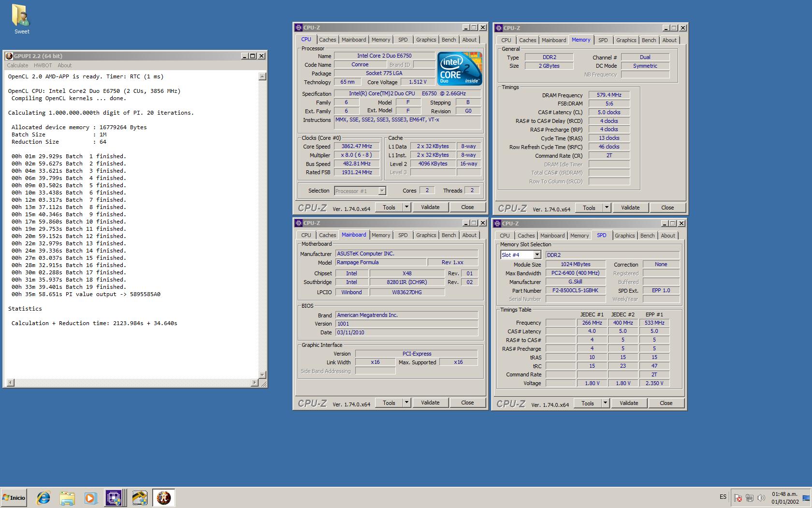
Task: Click Tools button in SPD window
Action: coord(588,403)
